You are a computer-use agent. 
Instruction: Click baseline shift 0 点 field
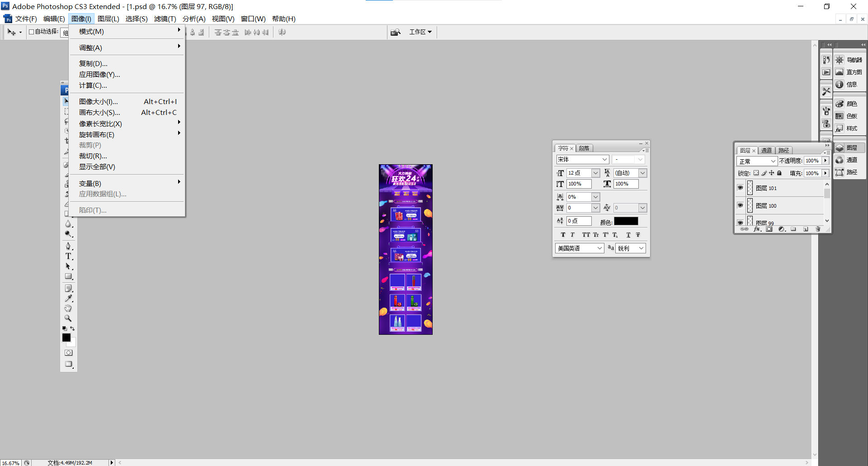pos(579,221)
